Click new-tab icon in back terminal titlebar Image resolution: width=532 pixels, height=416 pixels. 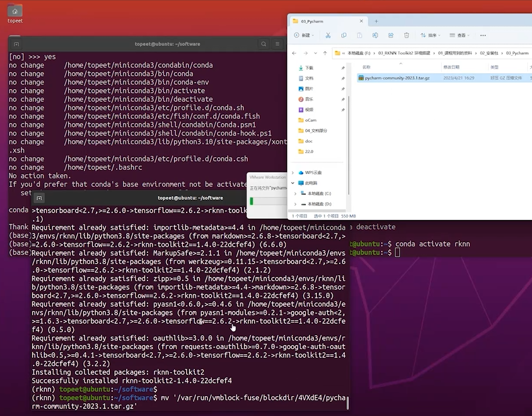point(16,44)
